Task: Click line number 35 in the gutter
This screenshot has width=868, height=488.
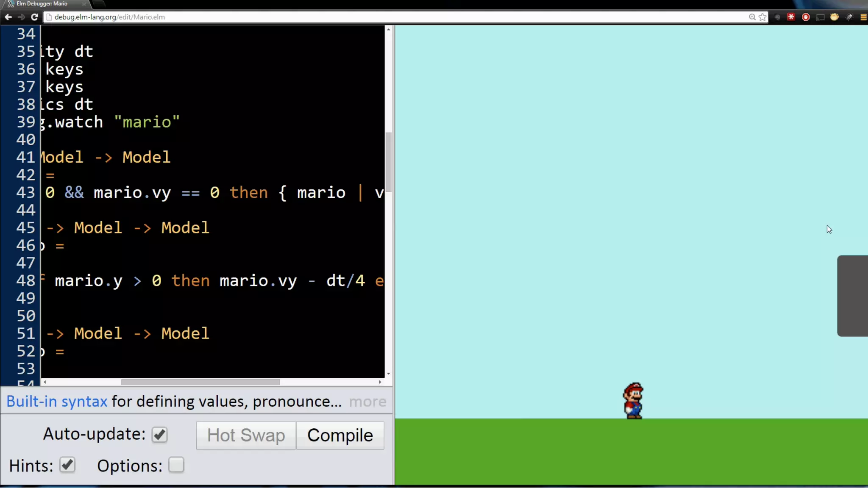Action: 25,52
